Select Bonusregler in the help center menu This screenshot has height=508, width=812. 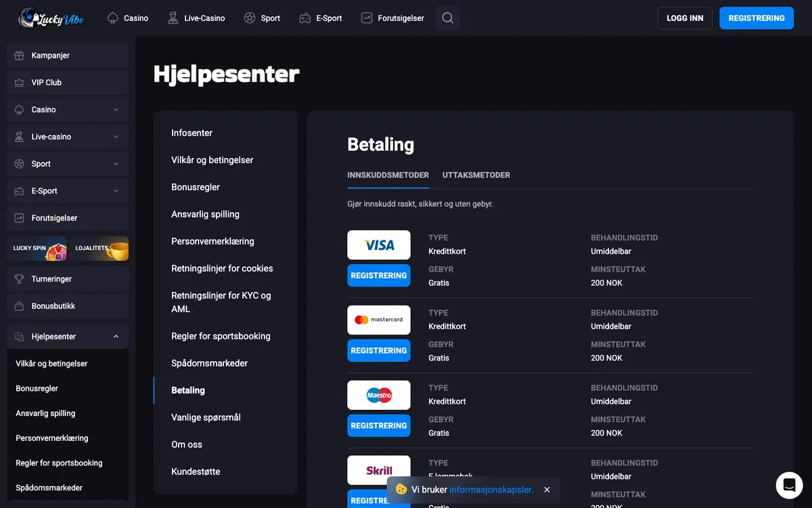196,187
